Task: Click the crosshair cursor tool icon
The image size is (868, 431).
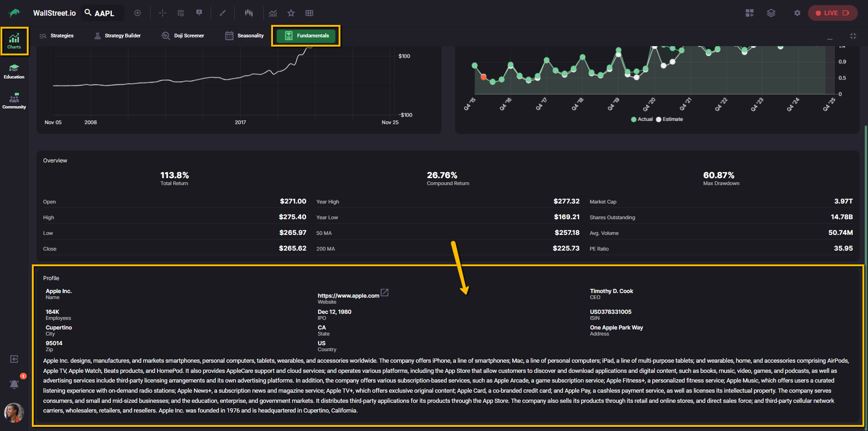Action: click(163, 13)
